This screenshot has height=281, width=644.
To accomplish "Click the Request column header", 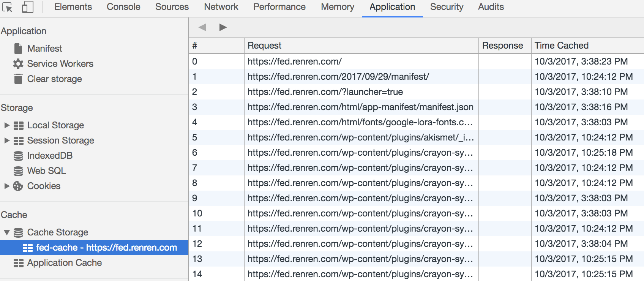I will (x=264, y=46).
